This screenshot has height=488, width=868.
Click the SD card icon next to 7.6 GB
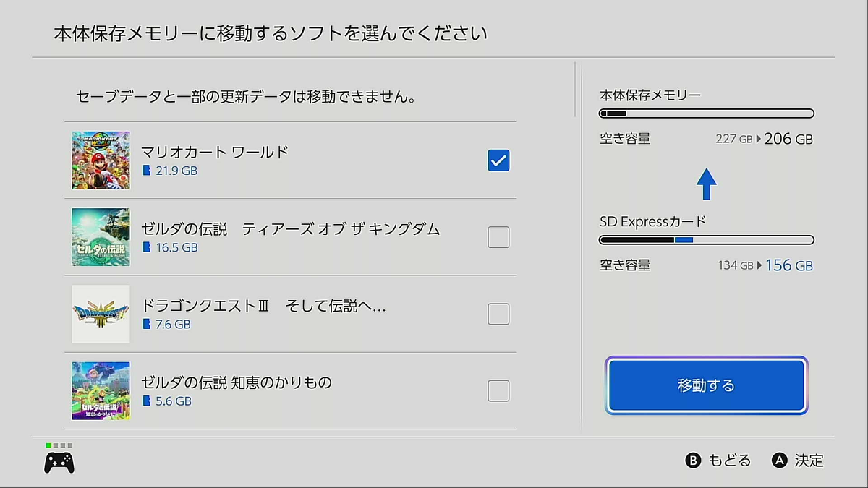coord(147,325)
